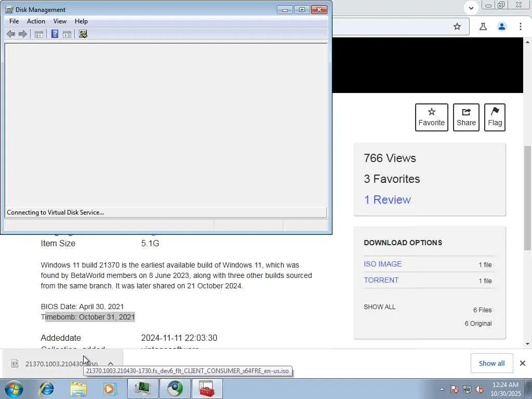
Task: Open View menu in Disk Management
Action: click(x=60, y=21)
